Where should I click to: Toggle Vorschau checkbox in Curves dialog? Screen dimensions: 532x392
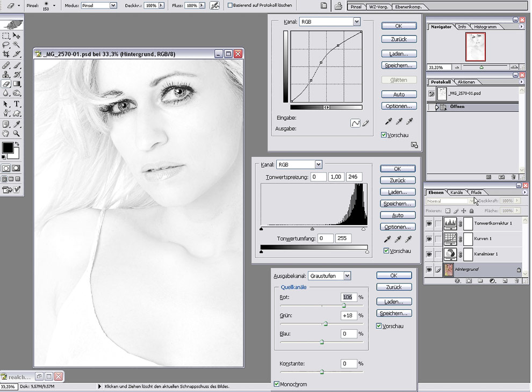pos(384,135)
